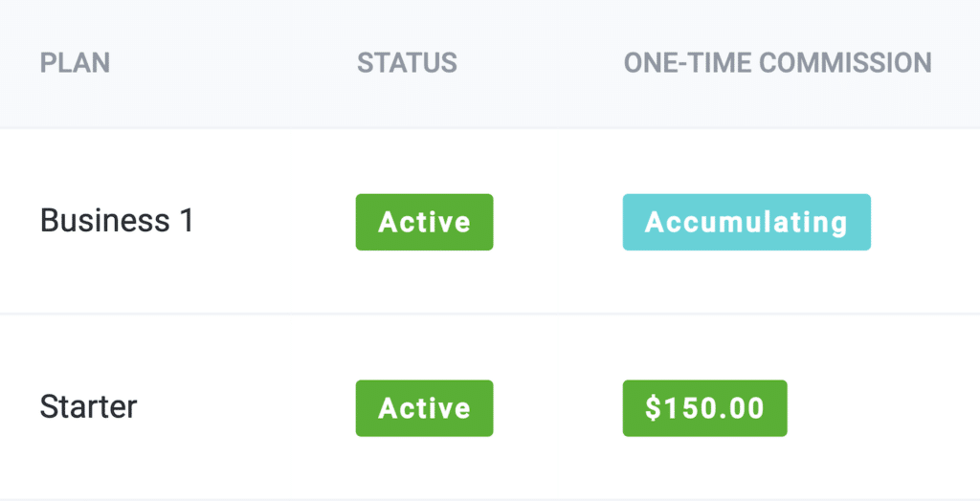
Task: Select the Starter plan's $150.00 commission amount
Action: (704, 408)
